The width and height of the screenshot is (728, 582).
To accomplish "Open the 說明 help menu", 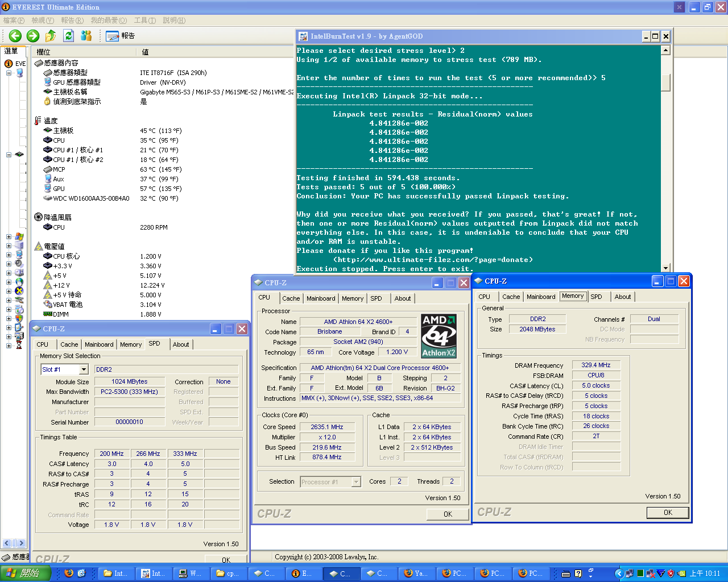I will pos(174,20).
